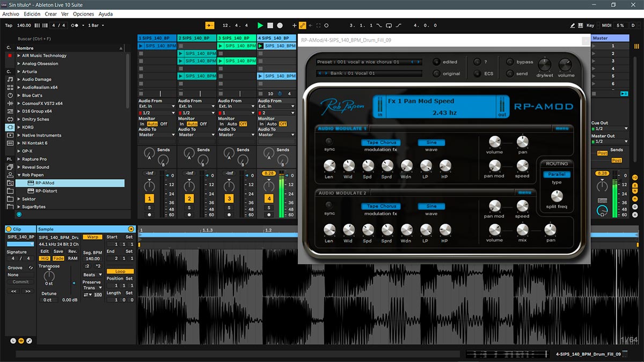Viewport: 644px width, 362px height.
Task: Click the RP-AMod ECS button
Action: [x=477, y=73]
